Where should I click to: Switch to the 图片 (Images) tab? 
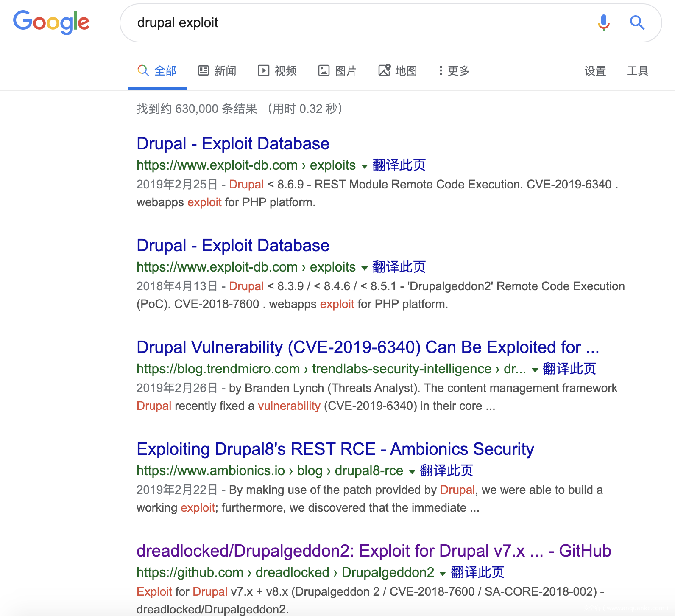[337, 71]
